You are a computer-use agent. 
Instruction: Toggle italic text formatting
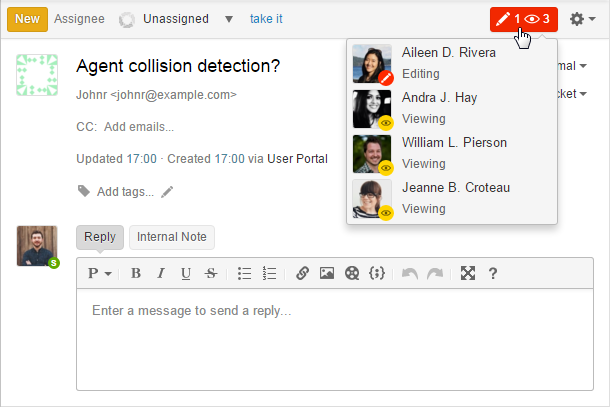(x=160, y=273)
